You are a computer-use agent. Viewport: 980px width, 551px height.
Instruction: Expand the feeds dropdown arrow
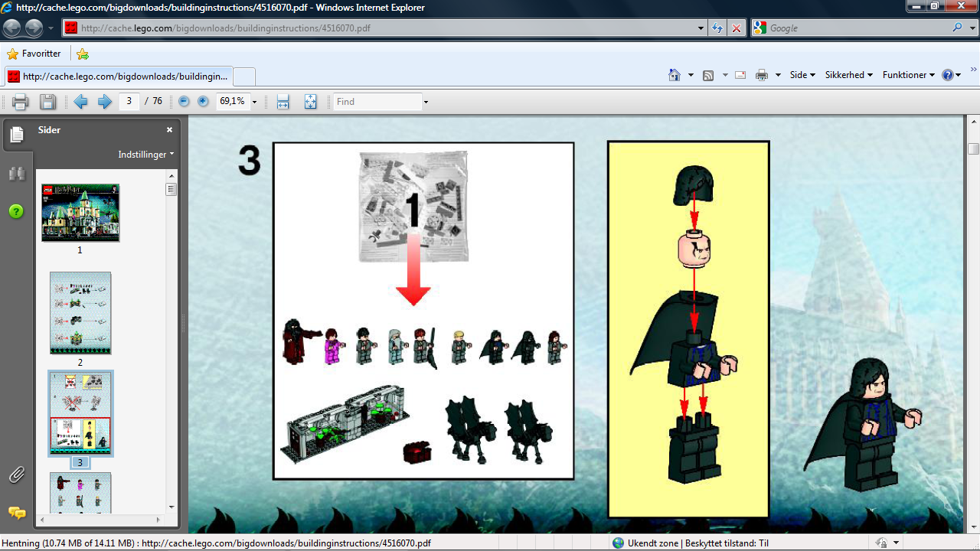(x=725, y=75)
